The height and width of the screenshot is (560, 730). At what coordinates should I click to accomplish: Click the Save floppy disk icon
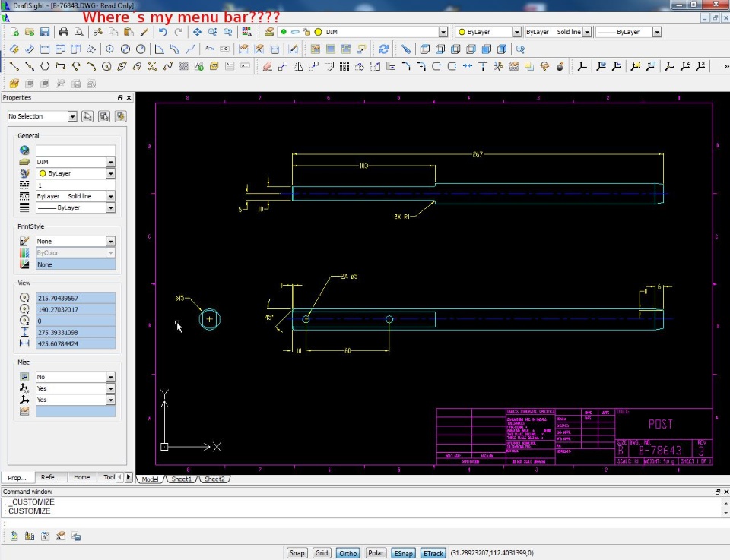click(45, 32)
